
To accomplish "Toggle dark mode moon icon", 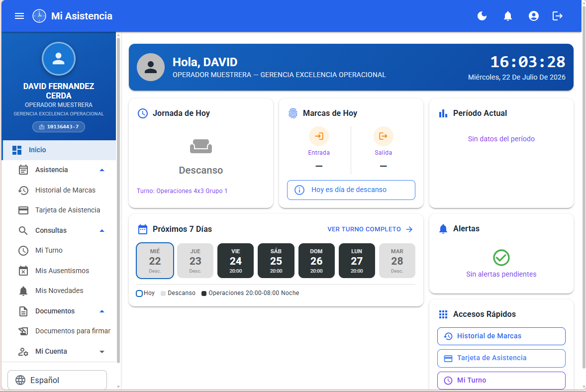I will pyautogui.click(x=482, y=16).
